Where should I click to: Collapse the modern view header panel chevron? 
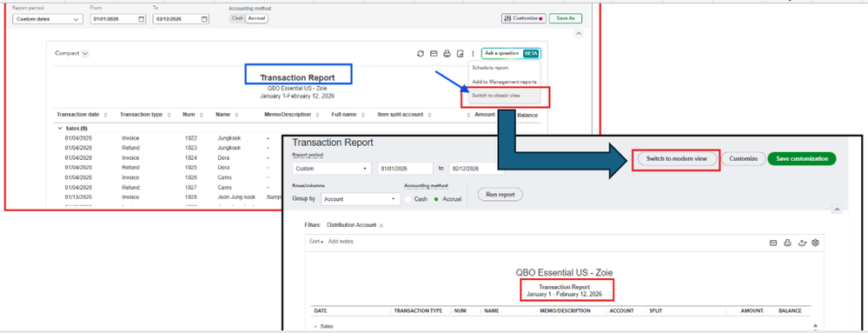click(578, 34)
